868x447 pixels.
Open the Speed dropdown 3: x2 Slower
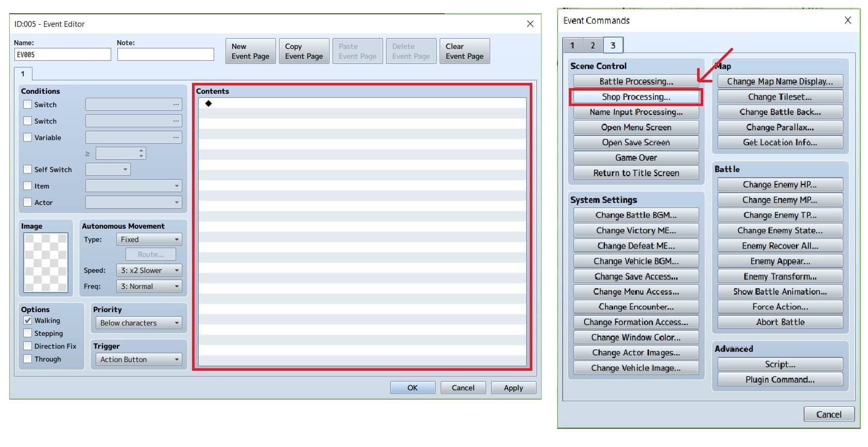149,270
